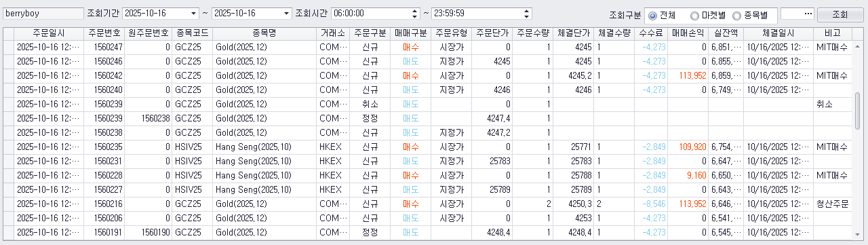Select order number 1560231 cell

(104, 161)
